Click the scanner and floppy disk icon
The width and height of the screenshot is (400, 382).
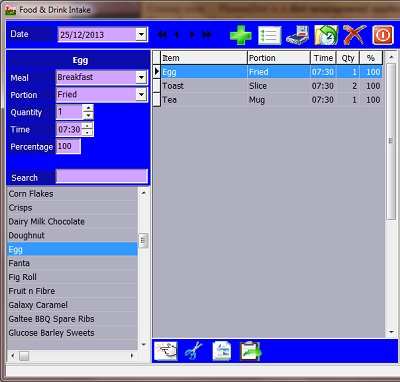pyautogui.click(x=297, y=35)
